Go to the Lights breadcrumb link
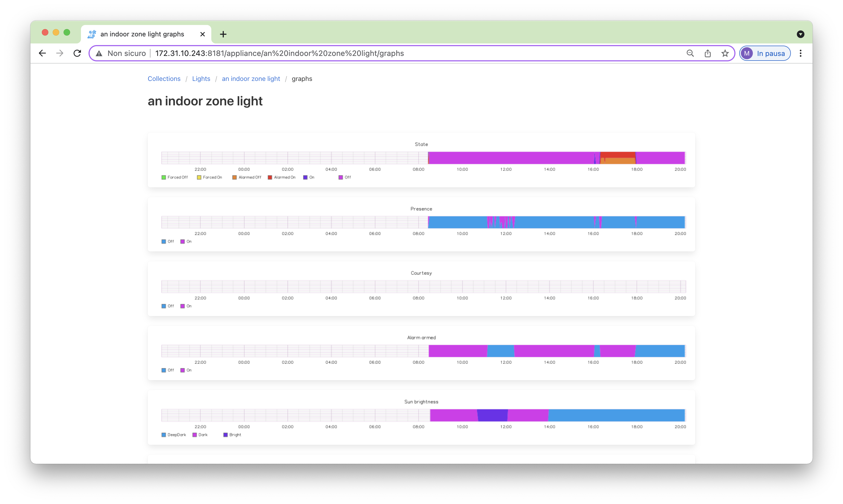 click(x=201, y=79)
